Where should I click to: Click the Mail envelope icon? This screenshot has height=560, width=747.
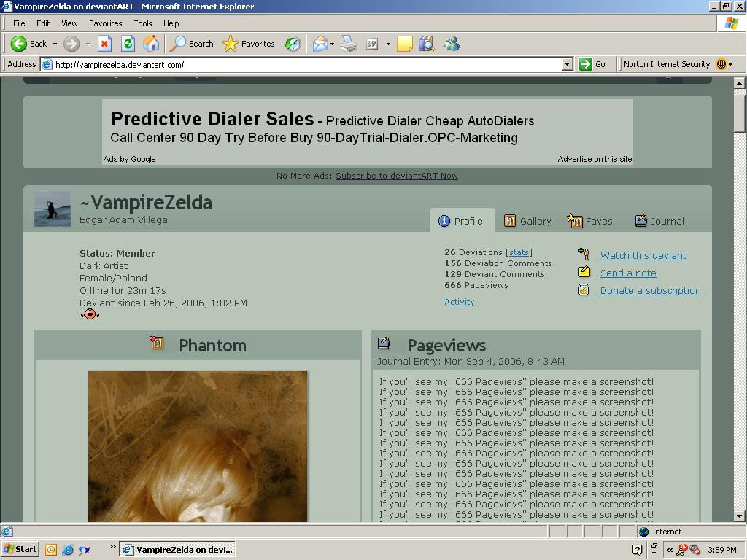pos(320,44)
